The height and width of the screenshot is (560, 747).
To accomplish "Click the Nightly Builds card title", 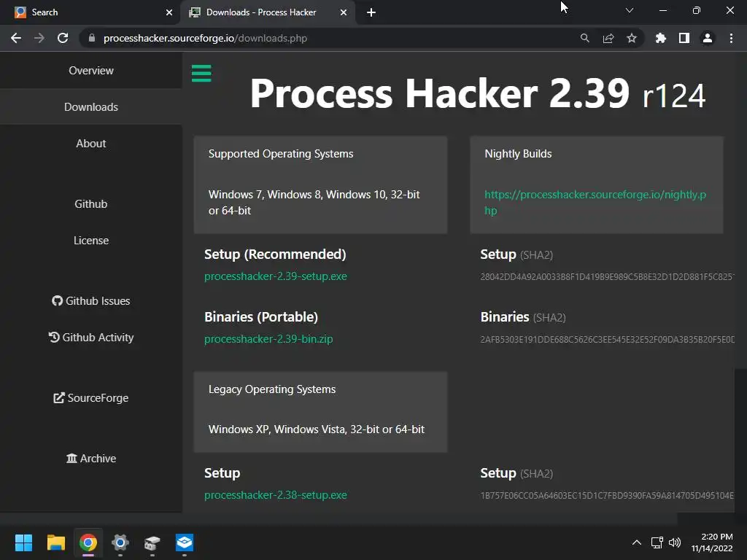I will [518, 154].
